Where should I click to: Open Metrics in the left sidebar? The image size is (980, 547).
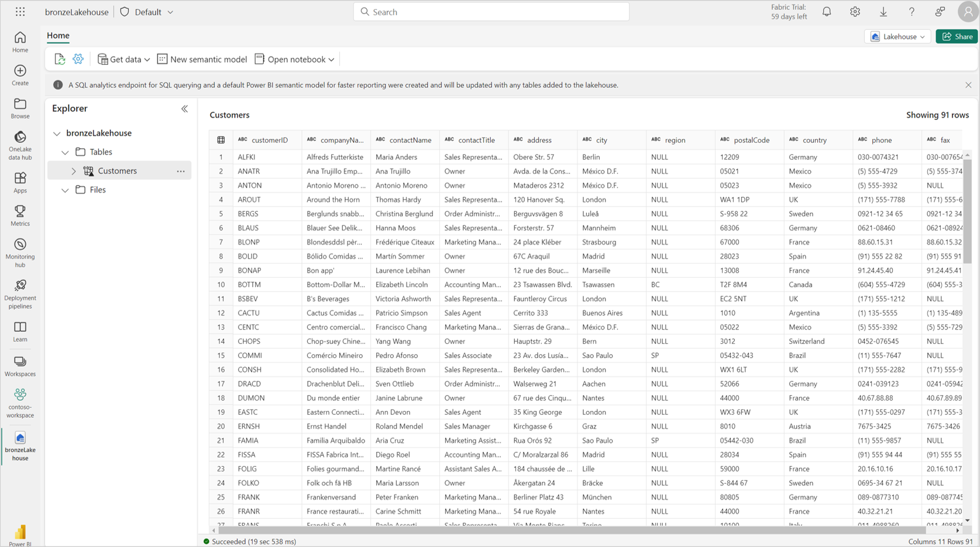(x=20, y=216)
